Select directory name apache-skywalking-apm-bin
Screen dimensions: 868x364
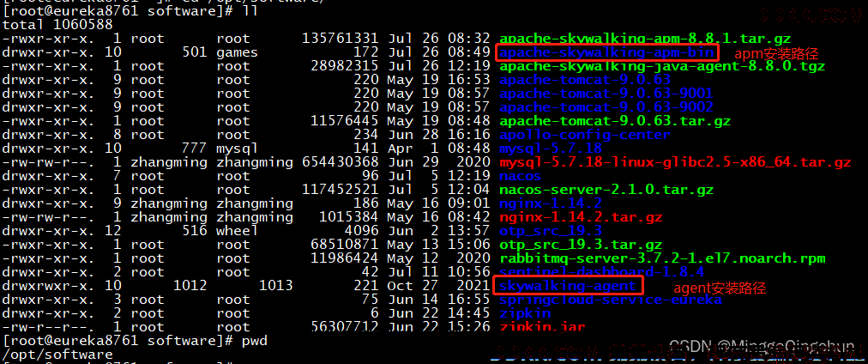pos(606,52)
